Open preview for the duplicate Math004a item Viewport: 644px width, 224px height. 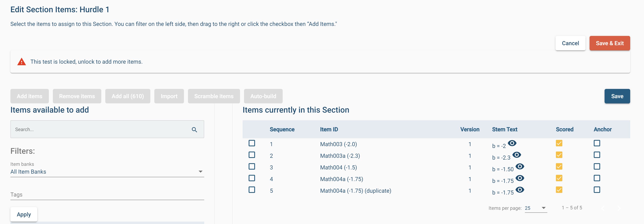(x=520, y=189)
